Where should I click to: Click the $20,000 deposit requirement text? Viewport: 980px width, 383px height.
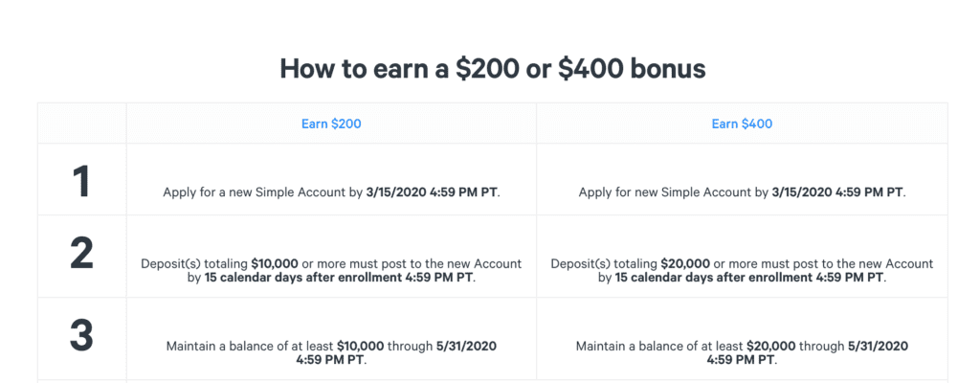pos(742,271)
